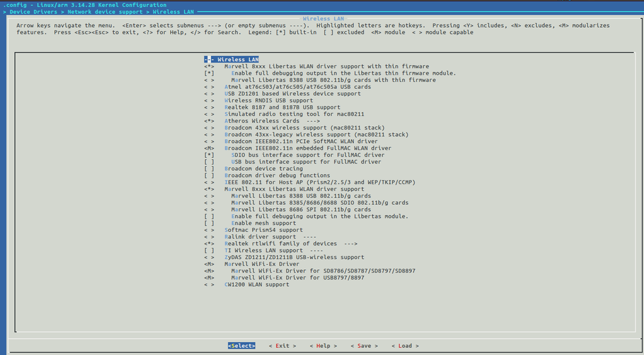Select Broadcom 43xx-legacy wireless support
644x355 pixels.
point(306,135)
